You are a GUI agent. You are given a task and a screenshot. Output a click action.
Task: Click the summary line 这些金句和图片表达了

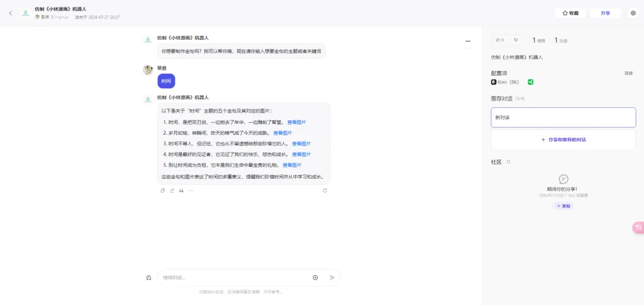243,178
